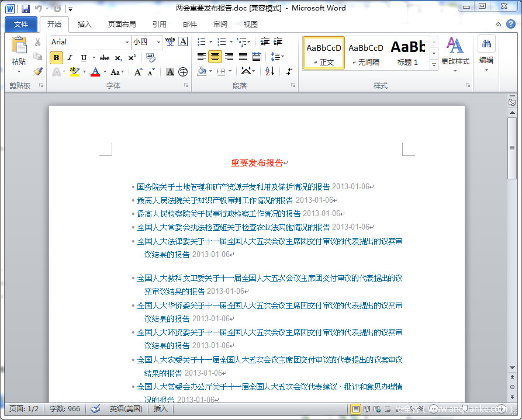
Task: Apply strikethrough formatting to text
Action: pyautogui.click(x=105, y=57)
